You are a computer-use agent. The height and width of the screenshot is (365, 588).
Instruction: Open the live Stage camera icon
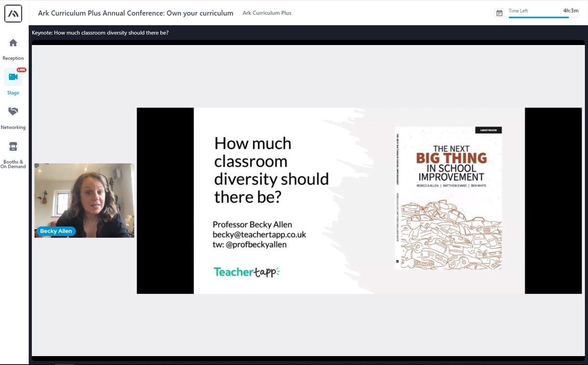pos(13,77)
